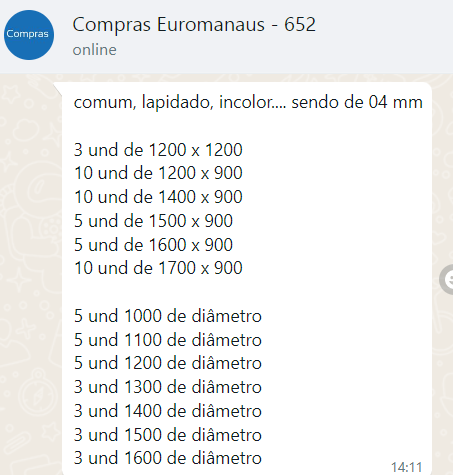
Task: Open the blue Compras profile avatar
Action: [29, 35]
